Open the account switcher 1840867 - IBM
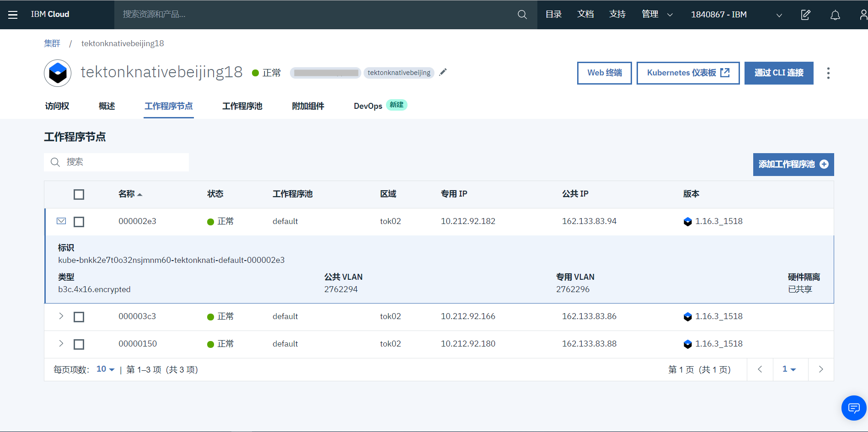 coord(736,15)
